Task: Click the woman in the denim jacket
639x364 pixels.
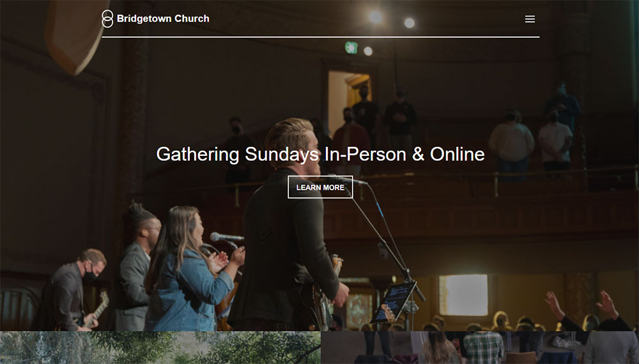Action: pyautogui.click(x=190, y=269)
